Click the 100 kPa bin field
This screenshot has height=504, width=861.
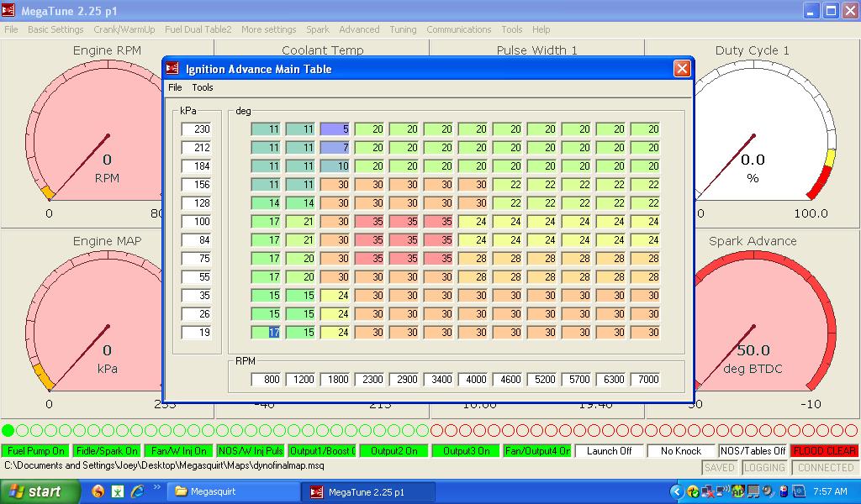click(196, 222)
